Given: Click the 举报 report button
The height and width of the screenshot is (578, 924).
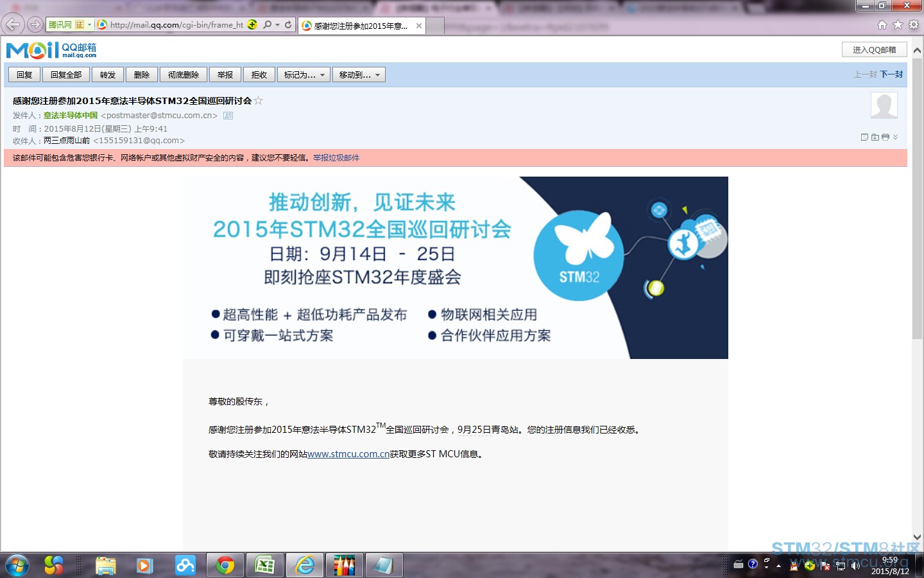Looking at the screenshot, I should coord(225,75).
